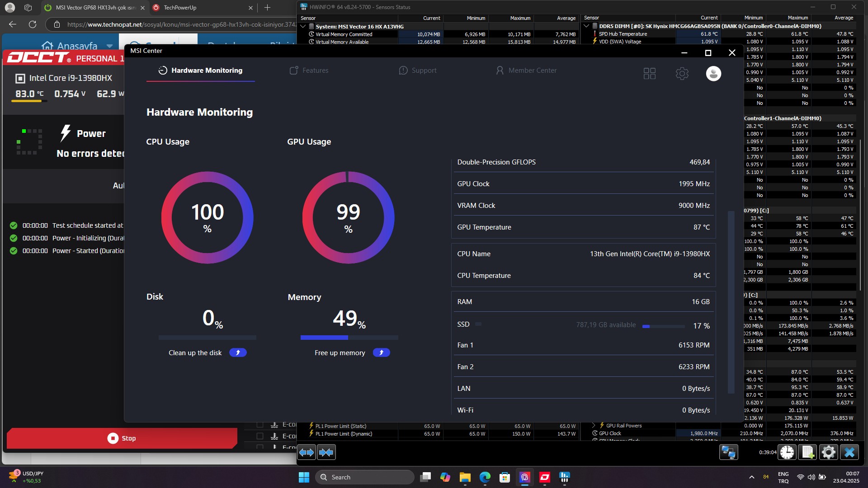
Task: Click HWiNFO collapse columns arrows icon
Action: pos(326,452)
